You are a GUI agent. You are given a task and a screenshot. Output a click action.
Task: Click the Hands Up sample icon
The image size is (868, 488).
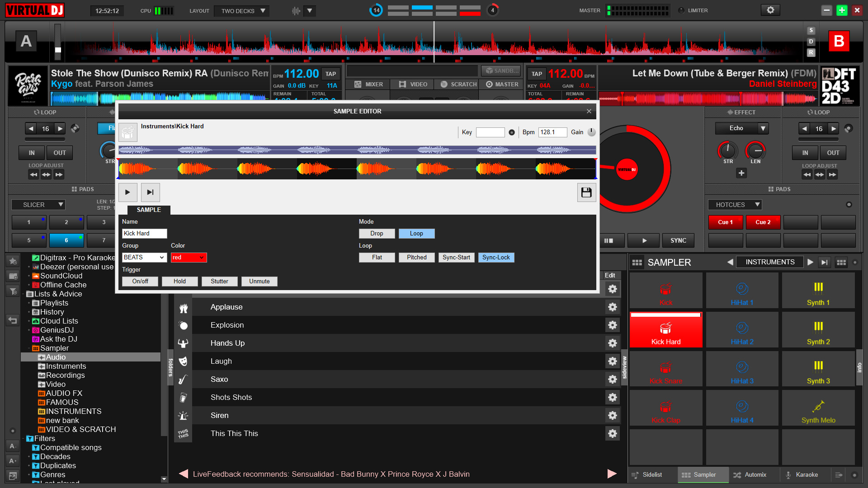point(183,343)
